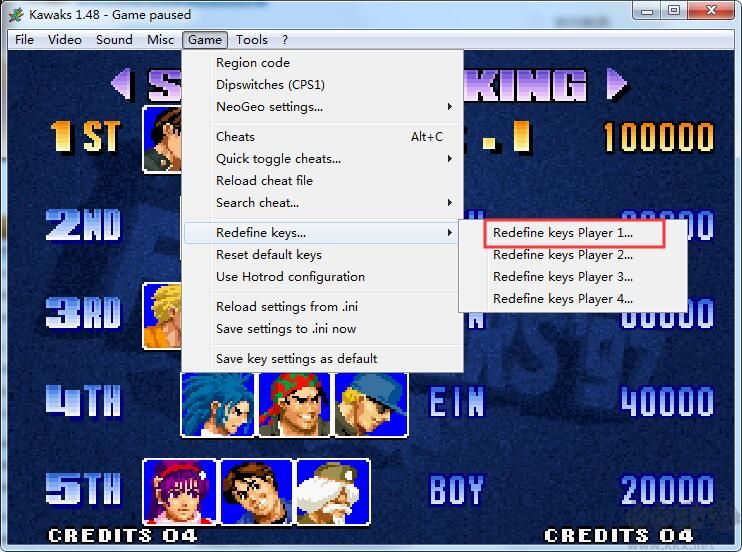Open the question mark help menu

(x=285, y=40)
